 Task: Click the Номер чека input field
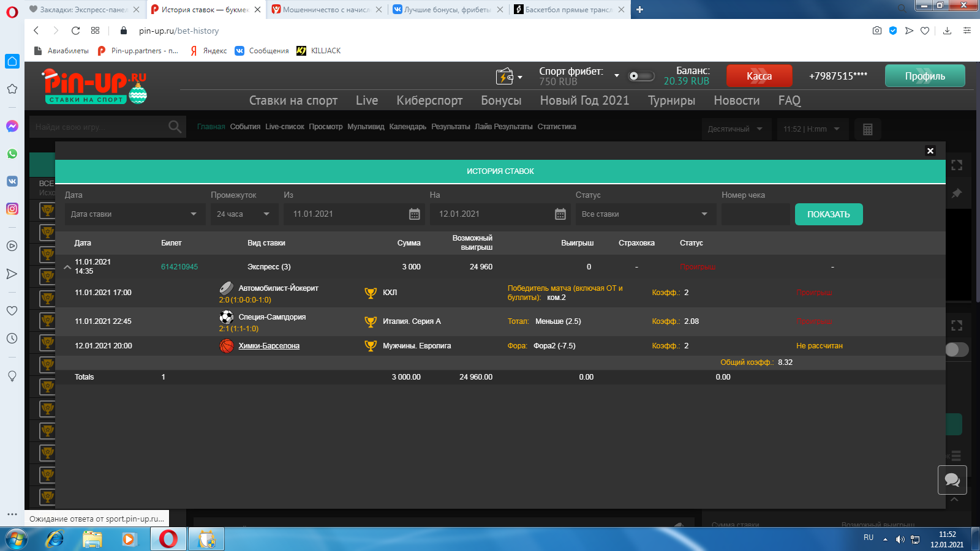pos(755,214)
